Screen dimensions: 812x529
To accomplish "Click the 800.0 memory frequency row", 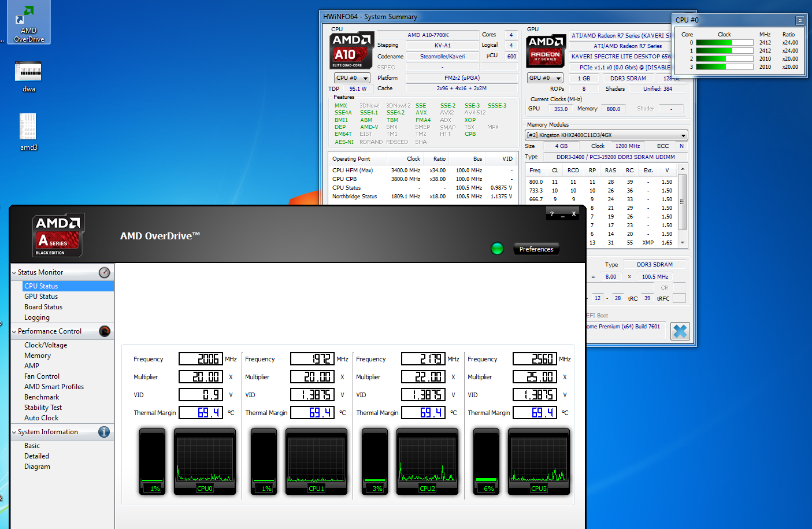I will pyautogui.click(x=601, y=182).
